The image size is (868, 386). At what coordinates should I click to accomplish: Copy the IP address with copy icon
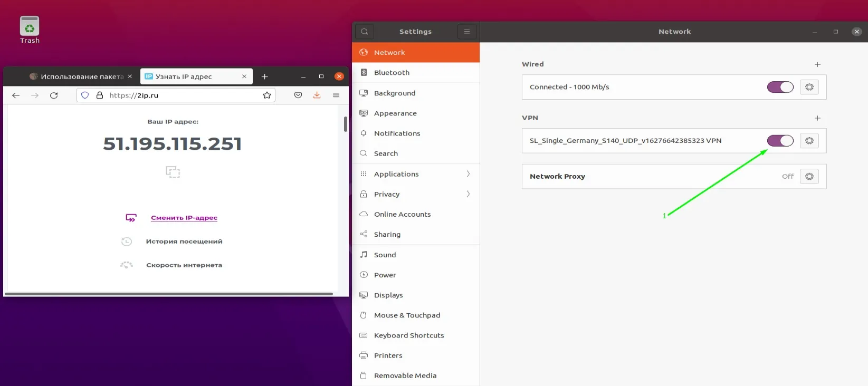(173, 172)
